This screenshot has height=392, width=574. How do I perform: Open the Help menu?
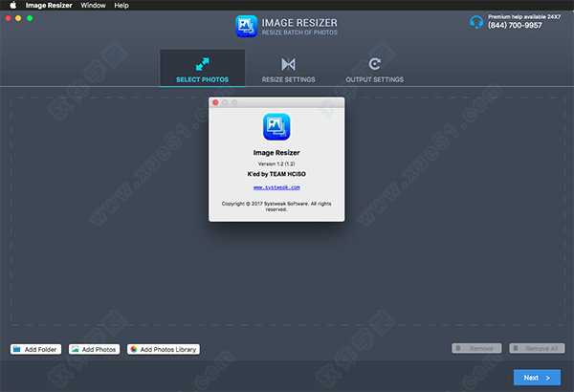point(121,5)
